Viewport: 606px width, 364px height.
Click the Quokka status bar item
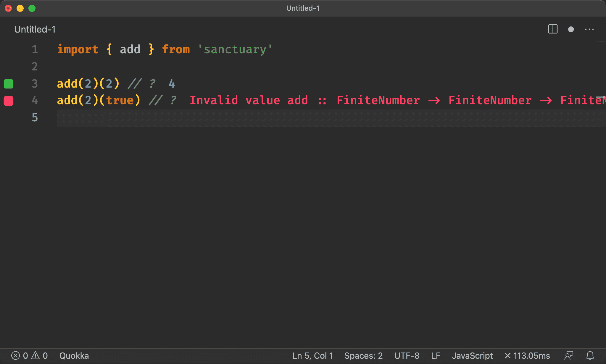[x=74, y=355]
